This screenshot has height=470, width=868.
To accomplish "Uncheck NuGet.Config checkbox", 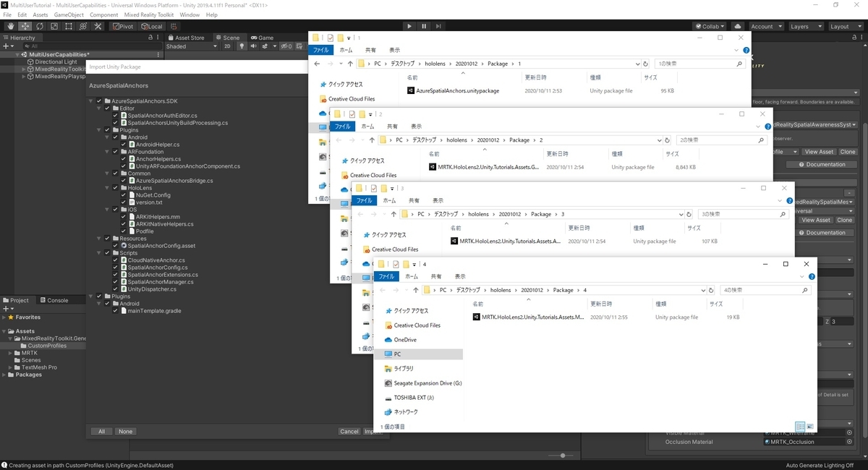I will click(124, 195).
